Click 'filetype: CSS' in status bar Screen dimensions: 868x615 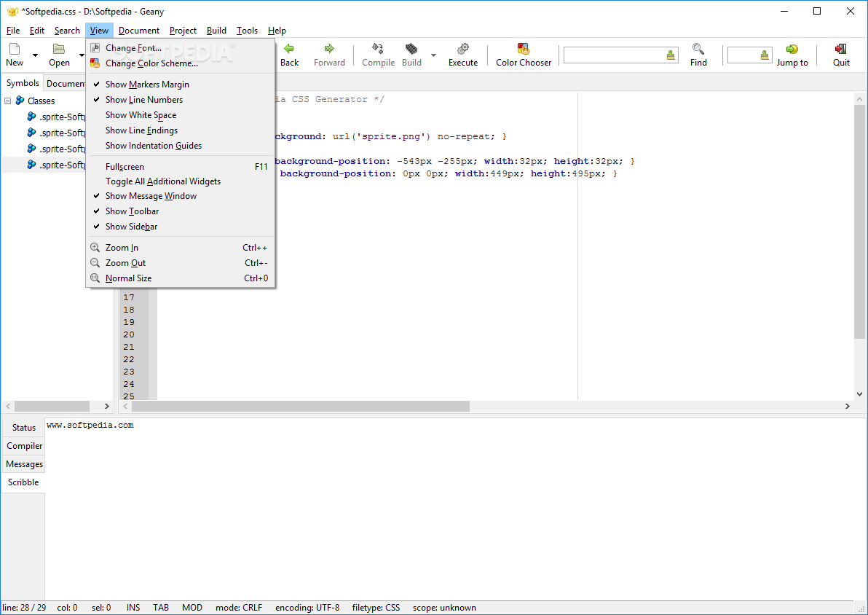(376, 608)
